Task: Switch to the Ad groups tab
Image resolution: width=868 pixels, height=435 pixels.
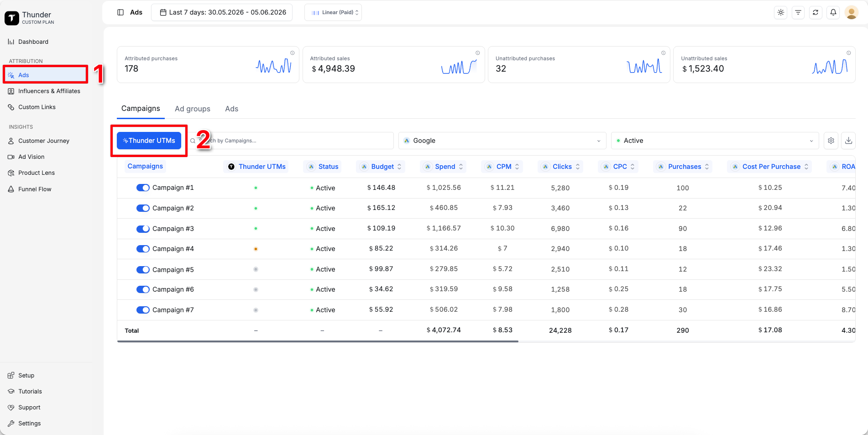Action: tap(193, 109)
